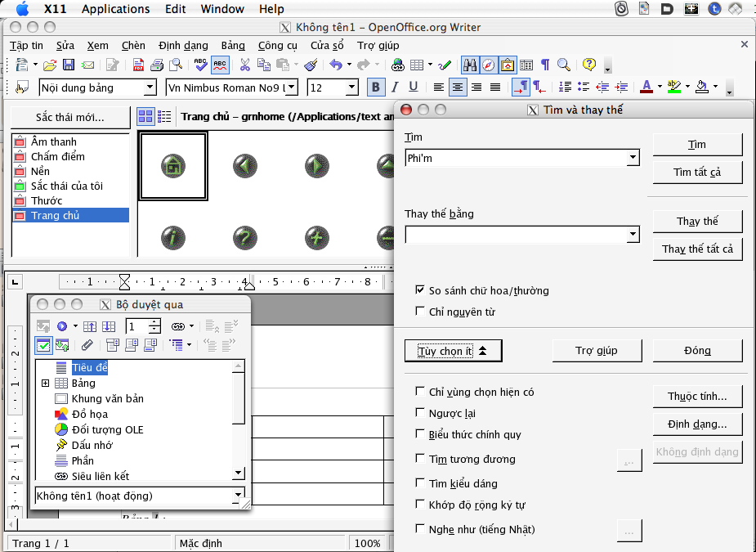This screenshot has height=552, width=756.
Task: Click the Set Reminder paperclip icon in Navigator
Action: pyautogui.click(x=87, y=345)
